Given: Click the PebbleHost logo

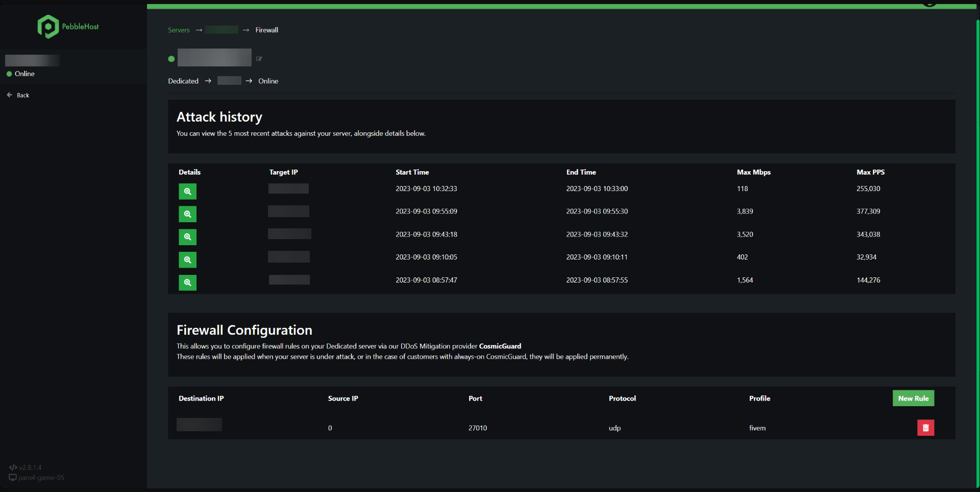Looking at the screenshot, I should point(68,26).
